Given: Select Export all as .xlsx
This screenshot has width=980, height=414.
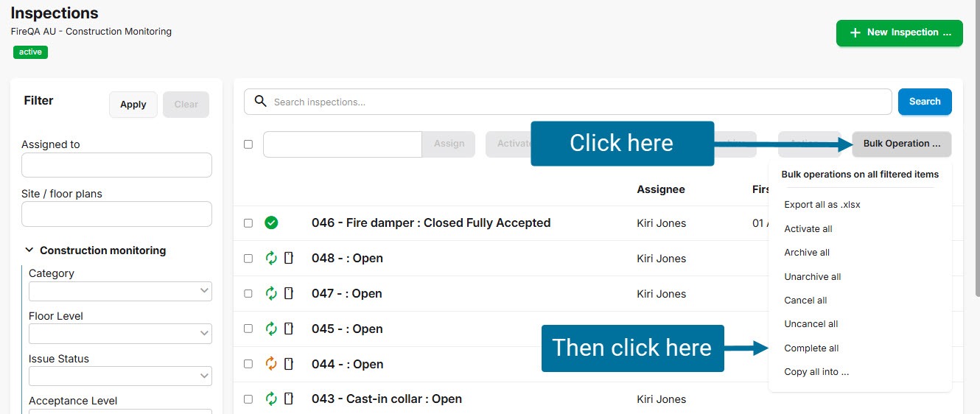Looking at the screenshot, I should [x=822, y=205].
